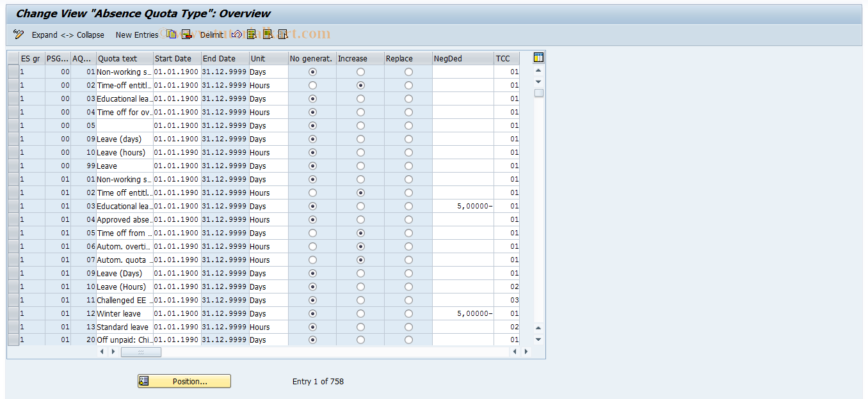Select No generat. radio for Autom. overti.. row

pyautogui.click(x=312, y=246)
